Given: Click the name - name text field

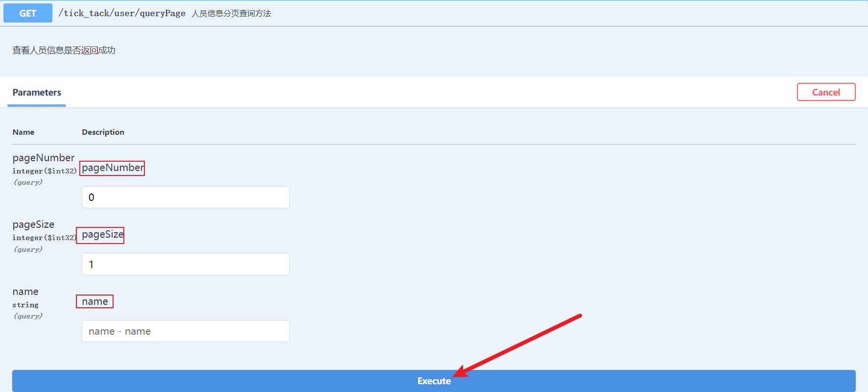Looking at the screenshot, I should [x=186, y=331].
